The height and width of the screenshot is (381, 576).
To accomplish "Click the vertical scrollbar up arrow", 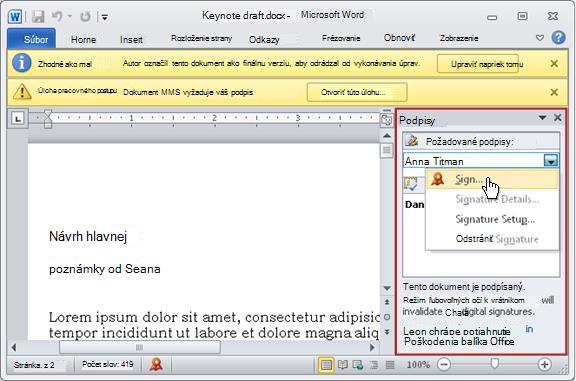I will [387, 136].
